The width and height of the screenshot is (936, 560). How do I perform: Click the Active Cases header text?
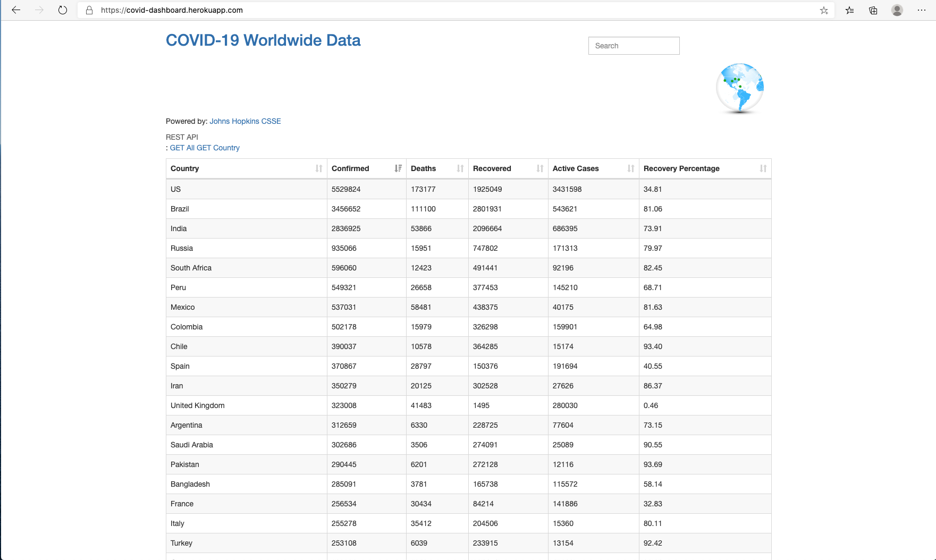[x=576, y=168]
